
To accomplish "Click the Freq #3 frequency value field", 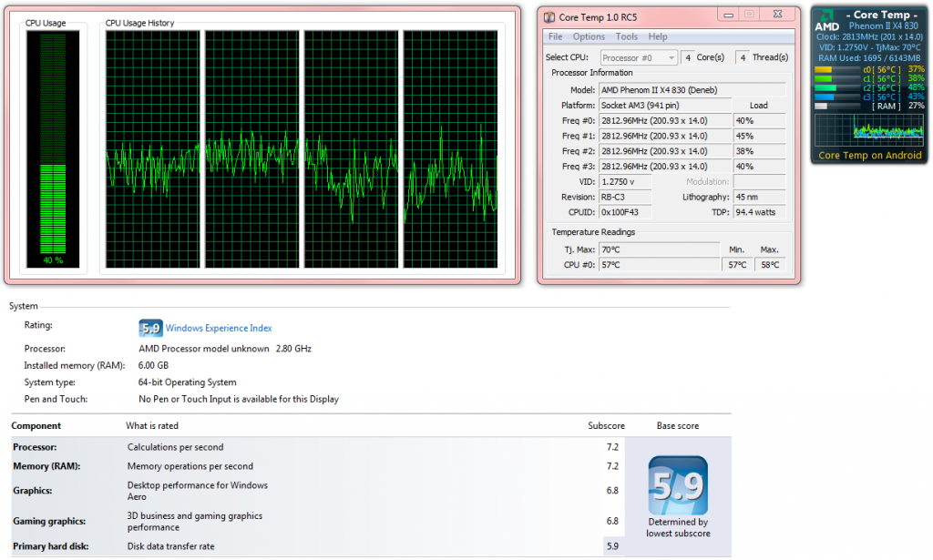I will [x=664, y=167].
